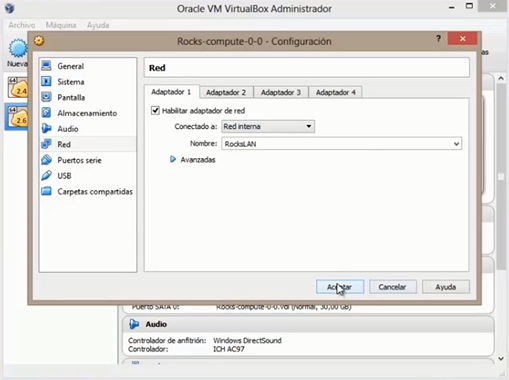Select the Red settings category

87,144
